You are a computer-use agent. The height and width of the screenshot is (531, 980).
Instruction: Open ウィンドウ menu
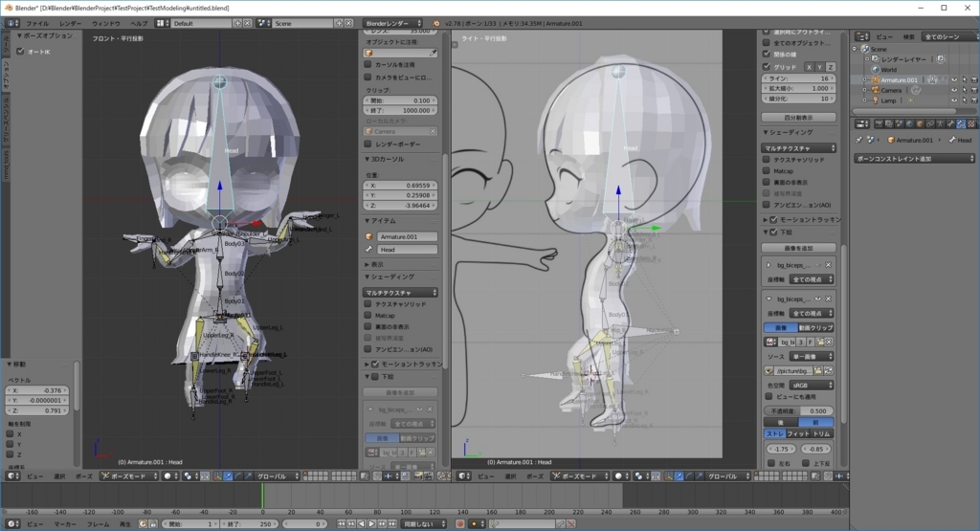[105, 23]
